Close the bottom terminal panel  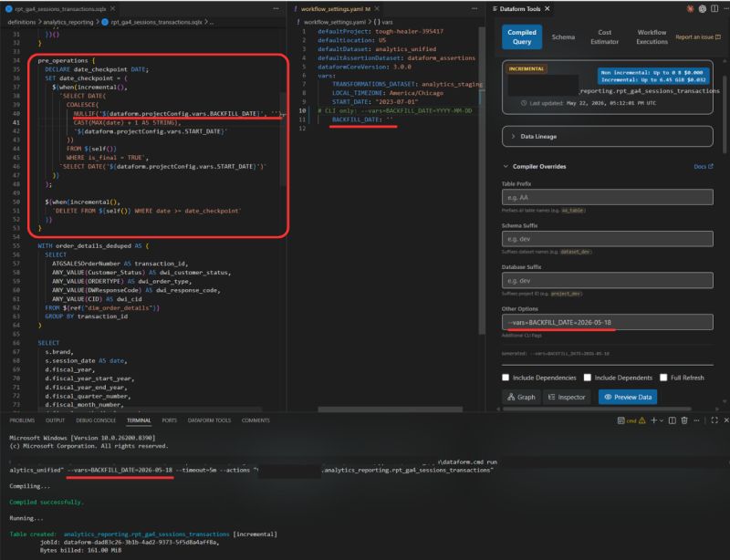tap(726, 420)
